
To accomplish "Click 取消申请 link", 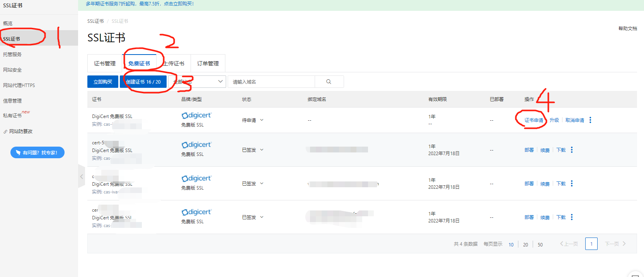I will pos(575,120).
